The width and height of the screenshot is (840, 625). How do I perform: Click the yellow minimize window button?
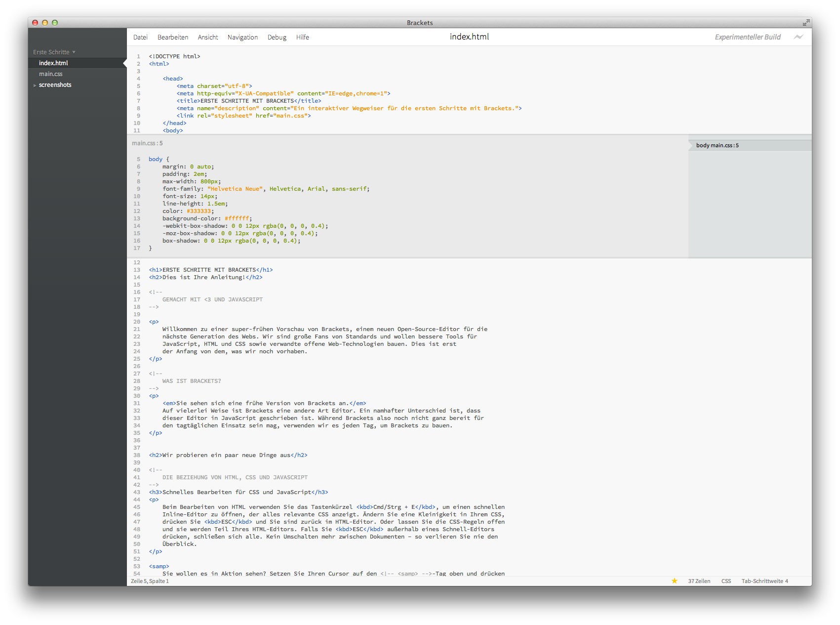[x=45, y=23]
